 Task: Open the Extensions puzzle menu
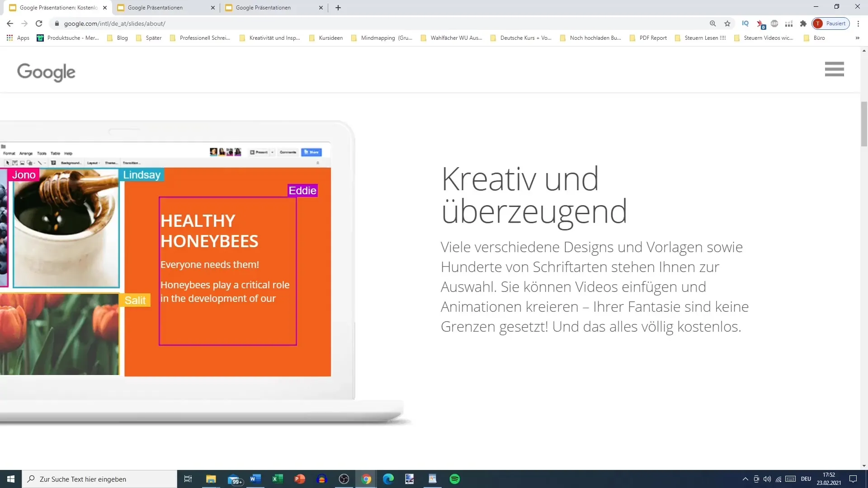803,23
